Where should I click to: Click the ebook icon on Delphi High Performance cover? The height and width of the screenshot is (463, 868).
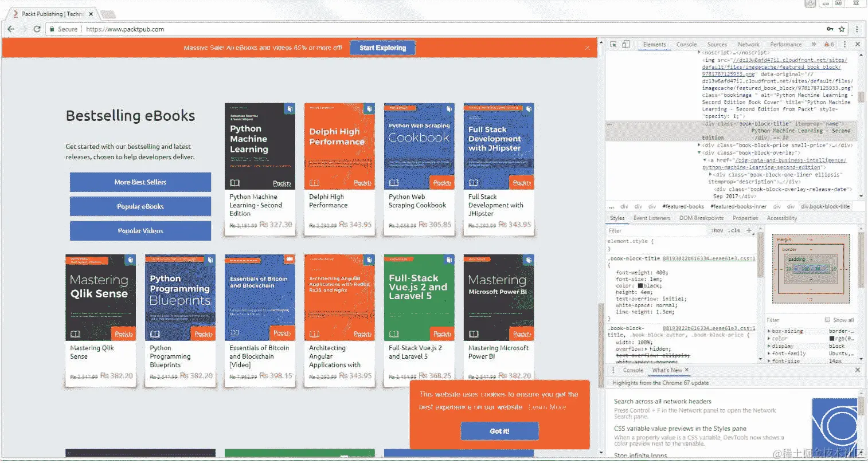tap(370, 108)
